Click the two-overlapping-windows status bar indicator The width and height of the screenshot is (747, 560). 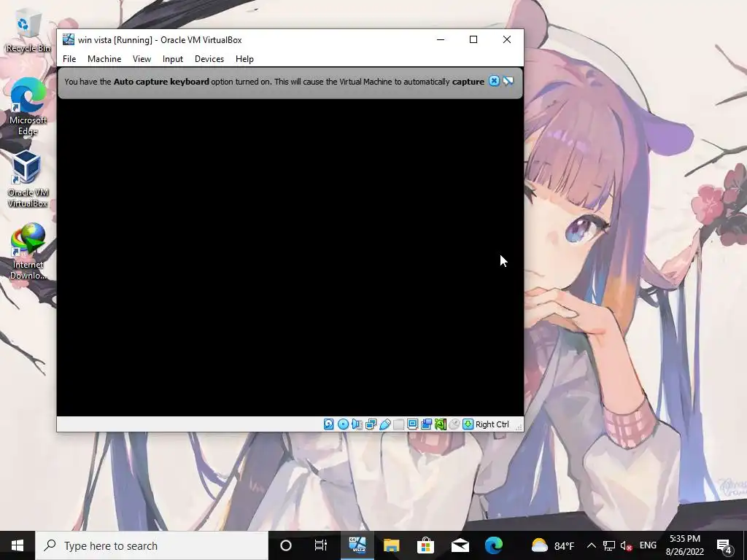point(426,424)
